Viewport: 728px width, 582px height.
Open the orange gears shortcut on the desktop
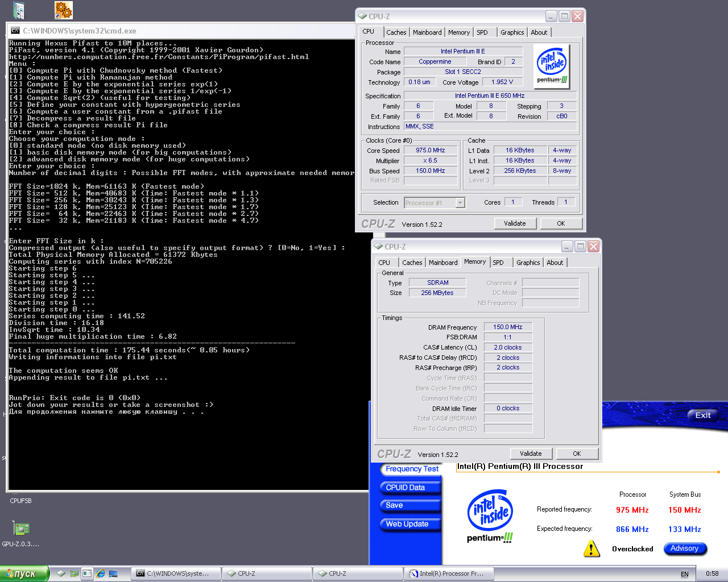pyautogui.click(x=64, y=10)
